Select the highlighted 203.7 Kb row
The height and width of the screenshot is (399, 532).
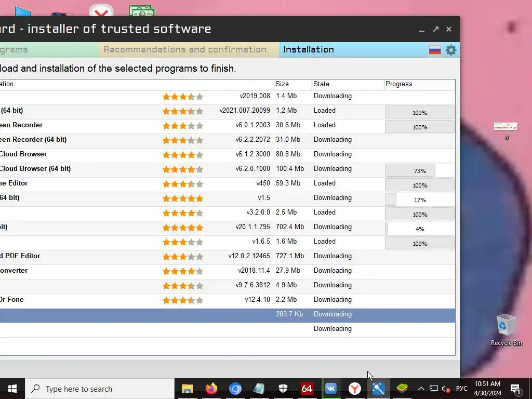point(228,315)
